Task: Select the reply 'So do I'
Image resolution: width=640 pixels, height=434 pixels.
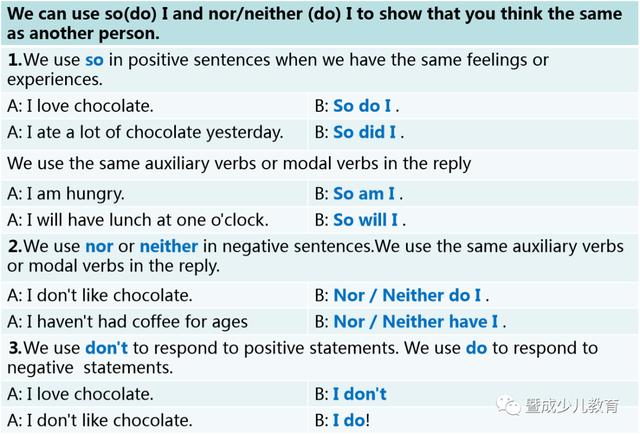Action: click(362, 106)
